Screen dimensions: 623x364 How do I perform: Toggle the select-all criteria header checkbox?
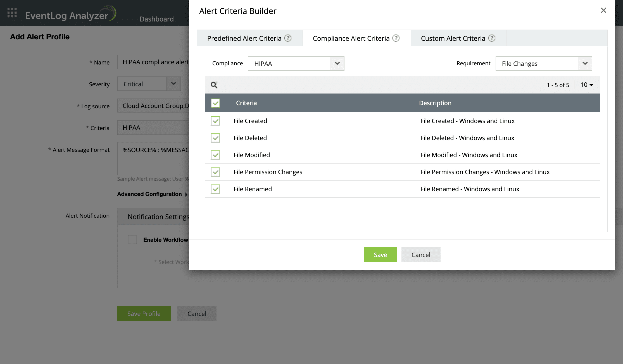[x=215, y=103]
